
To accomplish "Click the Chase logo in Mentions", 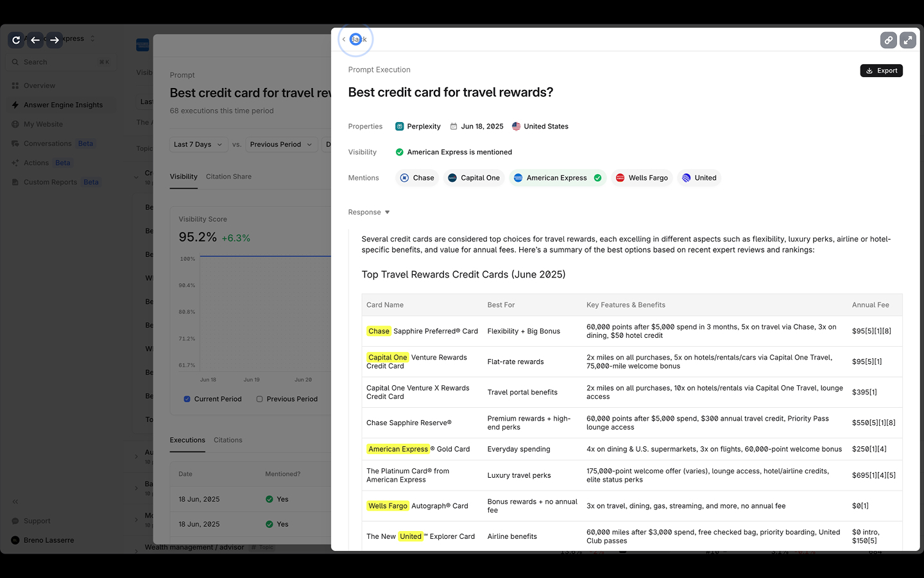I will [x=404, y=178].
